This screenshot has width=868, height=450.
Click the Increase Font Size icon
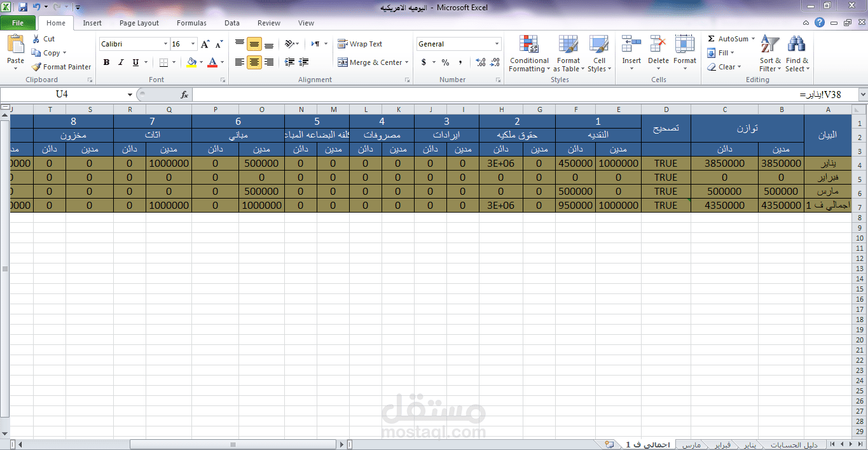tap(205, 44)
